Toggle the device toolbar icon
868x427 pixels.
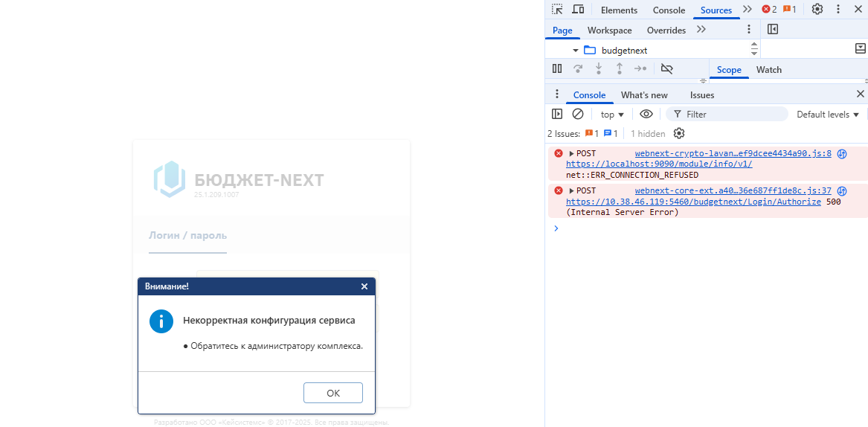pyautogui.click(x=578, y=10)
